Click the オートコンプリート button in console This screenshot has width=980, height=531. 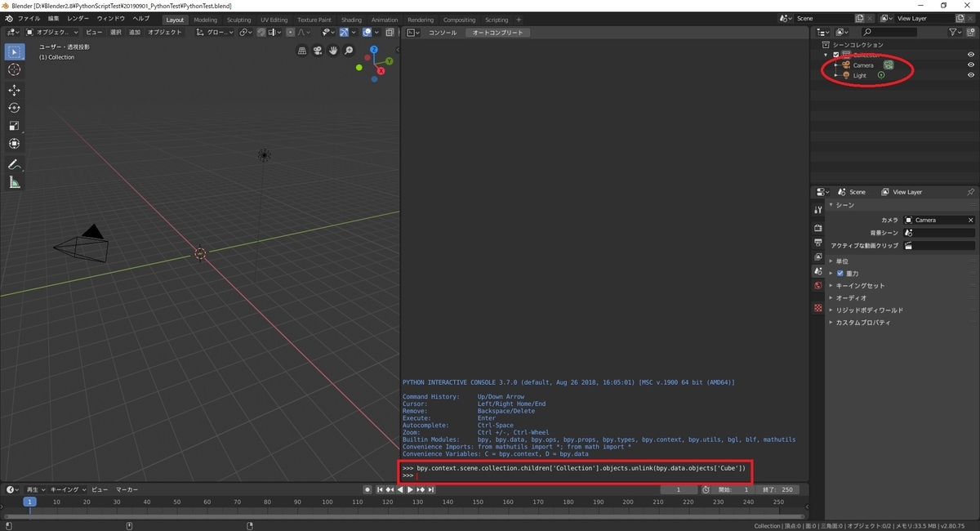point(499,33)
